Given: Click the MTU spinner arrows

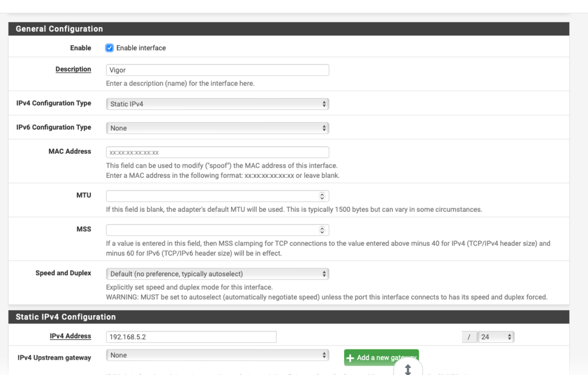Looking at the screenshot, I should point(322,196).
